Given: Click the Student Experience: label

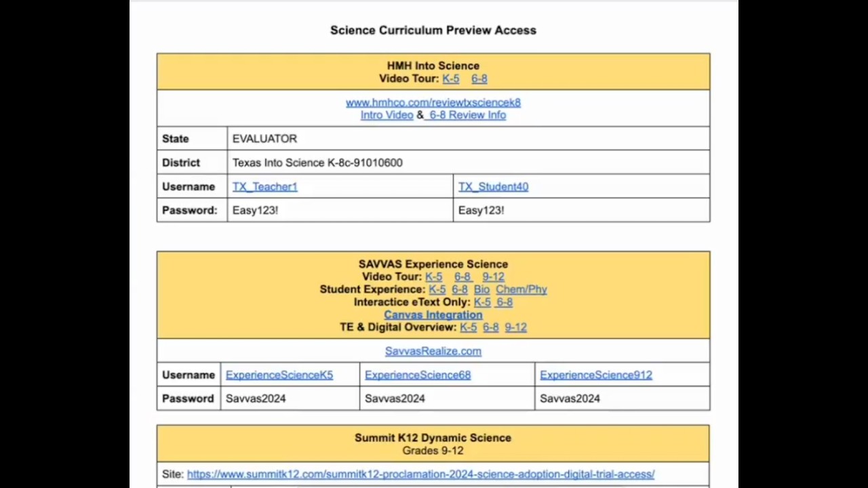Looking at the screenshot, I should [372, 289].
